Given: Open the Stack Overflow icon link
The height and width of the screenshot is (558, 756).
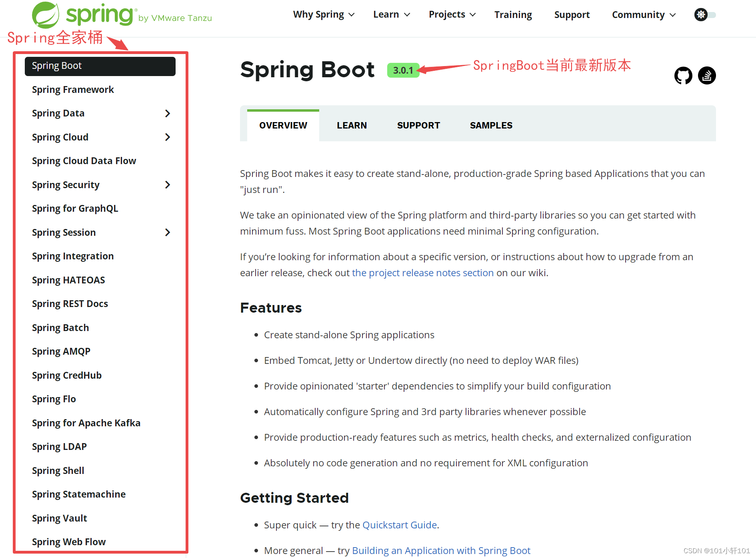Looking at the screenshot, I should (x=707, y=75).
